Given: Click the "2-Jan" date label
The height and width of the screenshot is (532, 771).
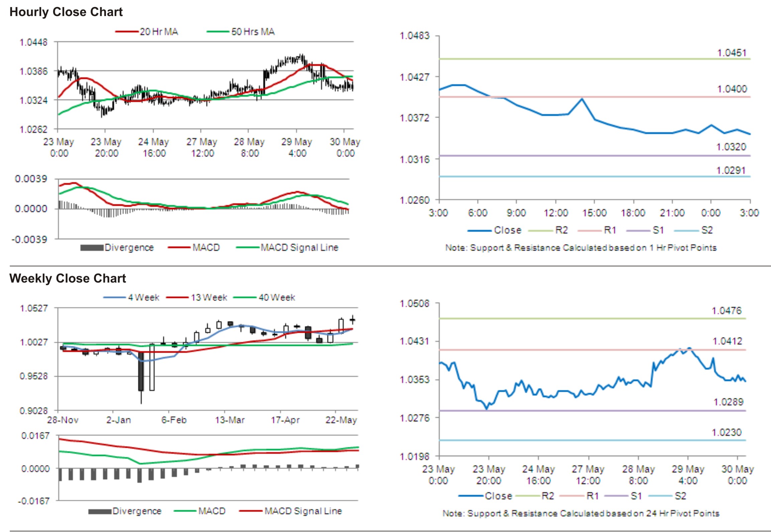Looking at the screenshot, I should [x=119, y=420].
